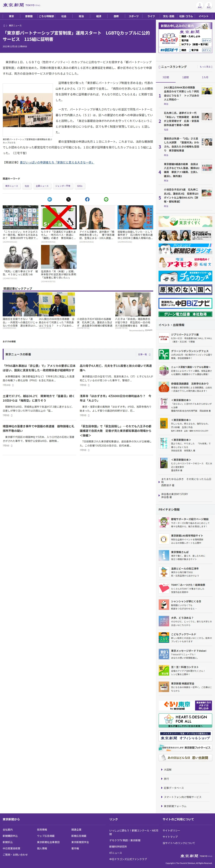Open PFAS漏れ事故 news headline
This screenshot has height=868, width=215.
click(x=39, y=368)
